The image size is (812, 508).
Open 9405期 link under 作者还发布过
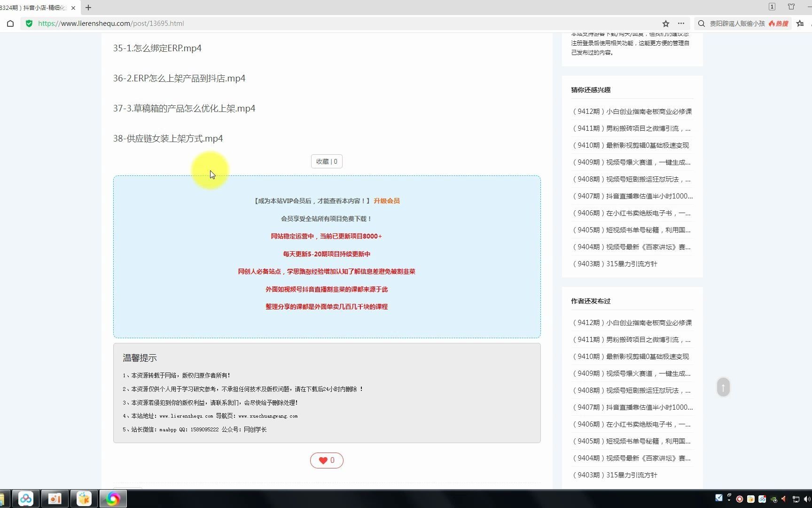(632, 441)
